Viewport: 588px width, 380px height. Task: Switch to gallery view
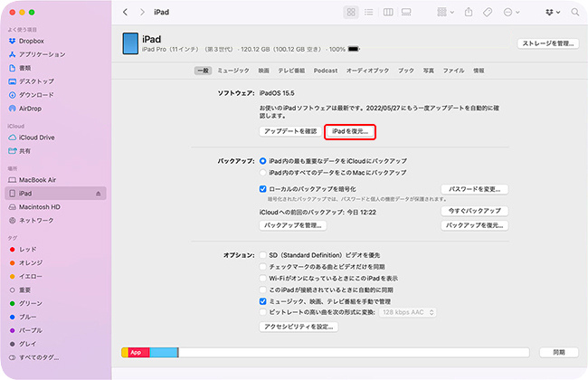406,13
